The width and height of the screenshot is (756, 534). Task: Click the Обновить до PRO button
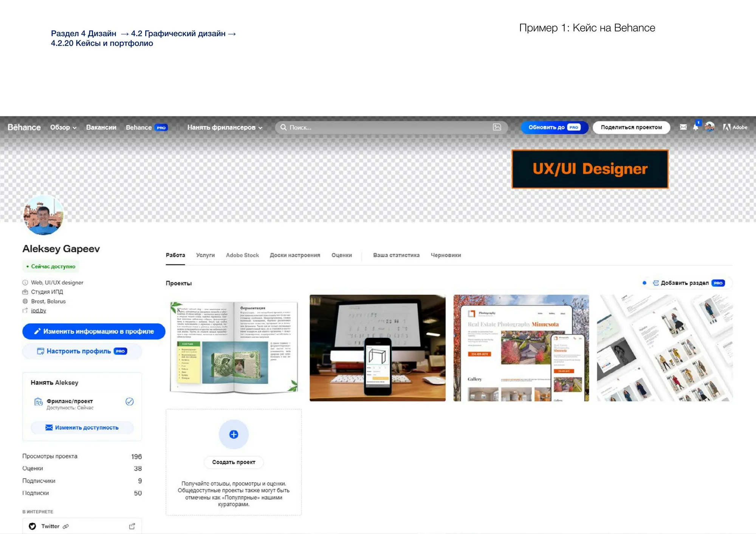(554, 127)
